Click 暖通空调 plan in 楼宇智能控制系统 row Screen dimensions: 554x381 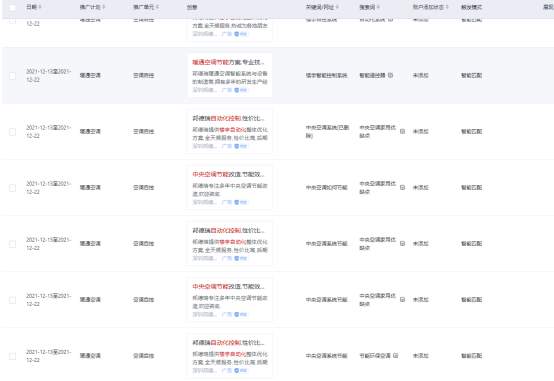point(90,75)
